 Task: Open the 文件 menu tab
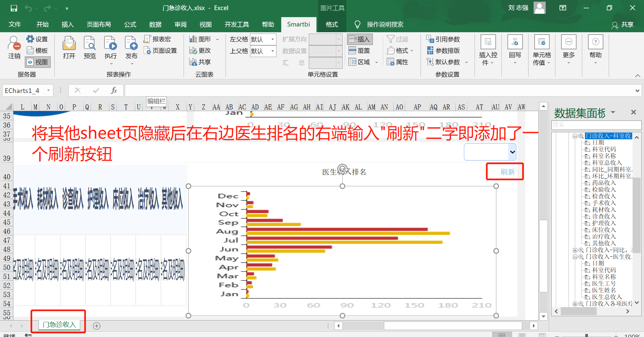click(x=15, y=25)
